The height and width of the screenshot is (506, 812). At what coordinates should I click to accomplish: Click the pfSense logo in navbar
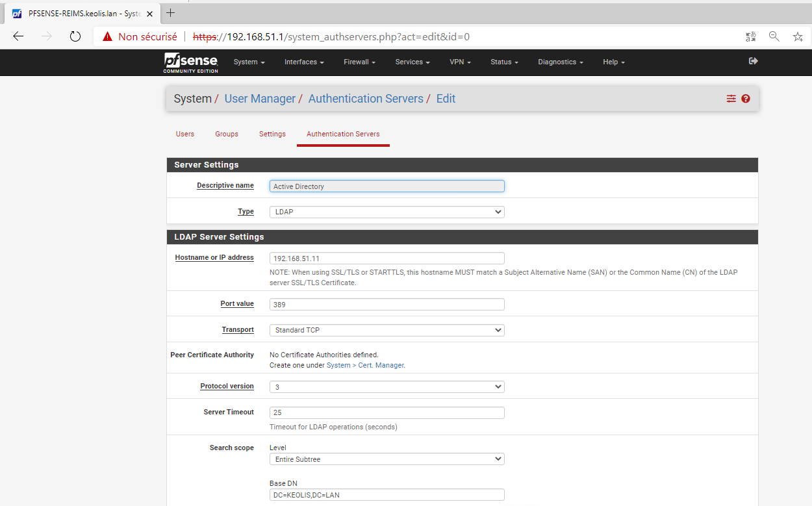191,62
